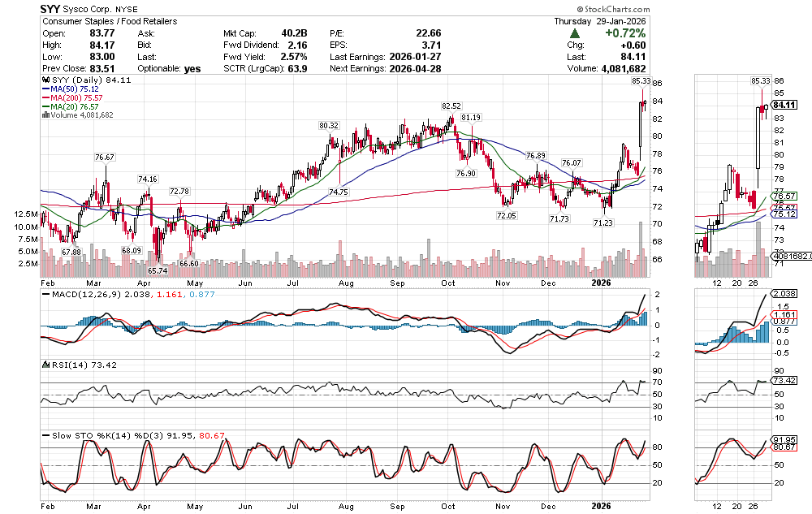Click the 65.74 low price annotation

pos(159,270)
